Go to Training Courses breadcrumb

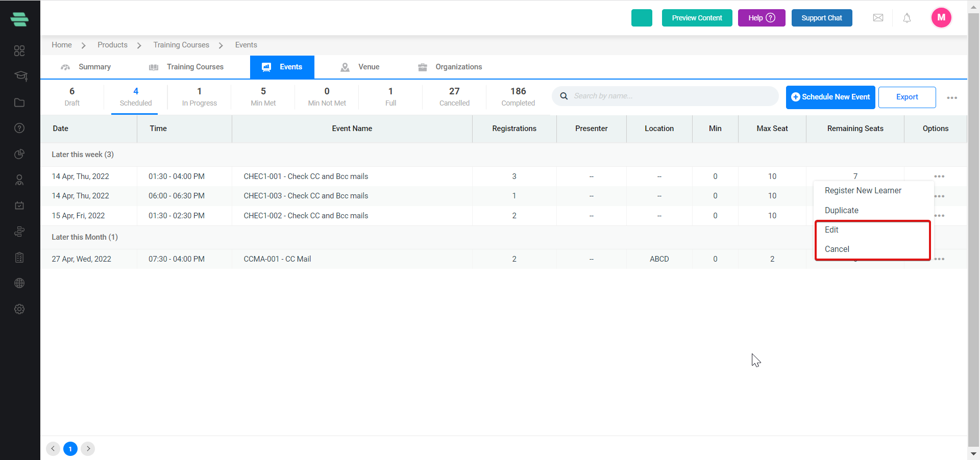181,45
